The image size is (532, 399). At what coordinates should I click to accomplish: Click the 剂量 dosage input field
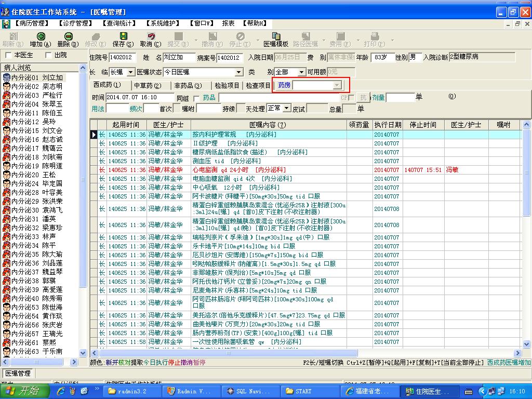pyautogui.click(x=401, y=98)
